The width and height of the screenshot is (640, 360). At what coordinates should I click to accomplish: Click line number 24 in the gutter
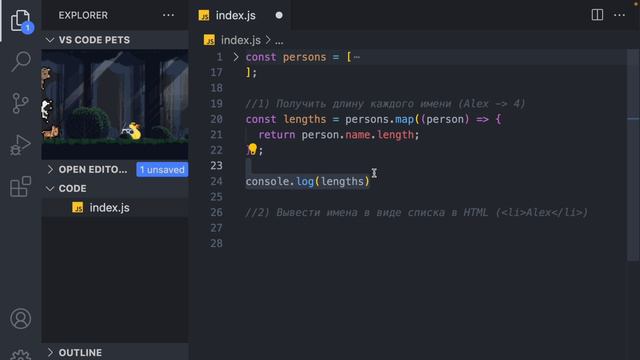coord(216,181)
